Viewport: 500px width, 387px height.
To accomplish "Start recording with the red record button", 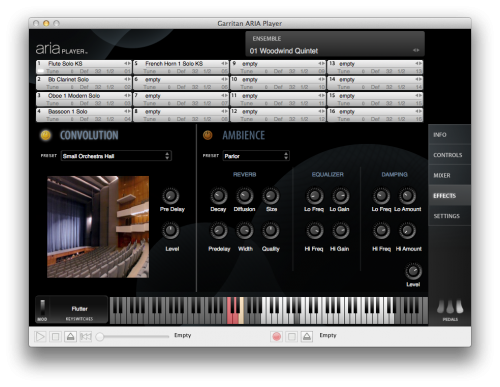I will [x=276, y=337].
